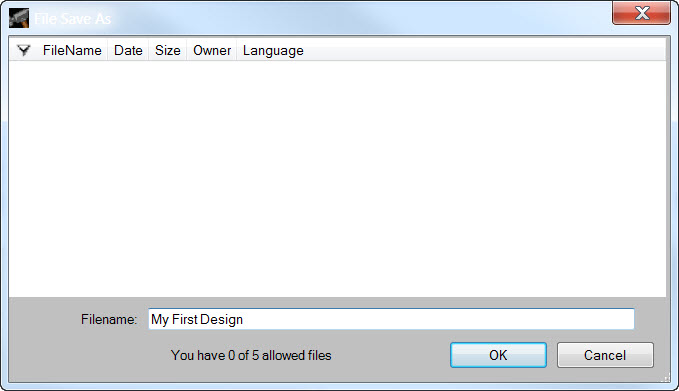Click the allowed files count message
679x391 pixels.
point(251,355)
